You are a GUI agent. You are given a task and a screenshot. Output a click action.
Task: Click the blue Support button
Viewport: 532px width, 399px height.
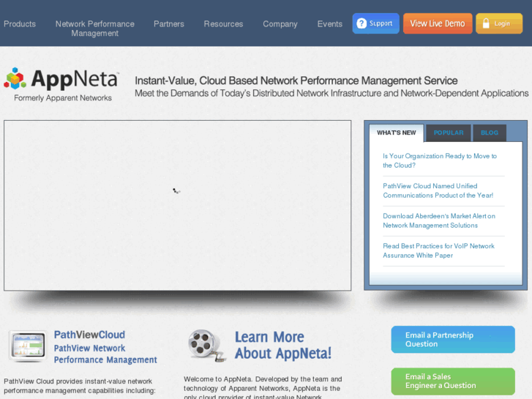point(376,23)
